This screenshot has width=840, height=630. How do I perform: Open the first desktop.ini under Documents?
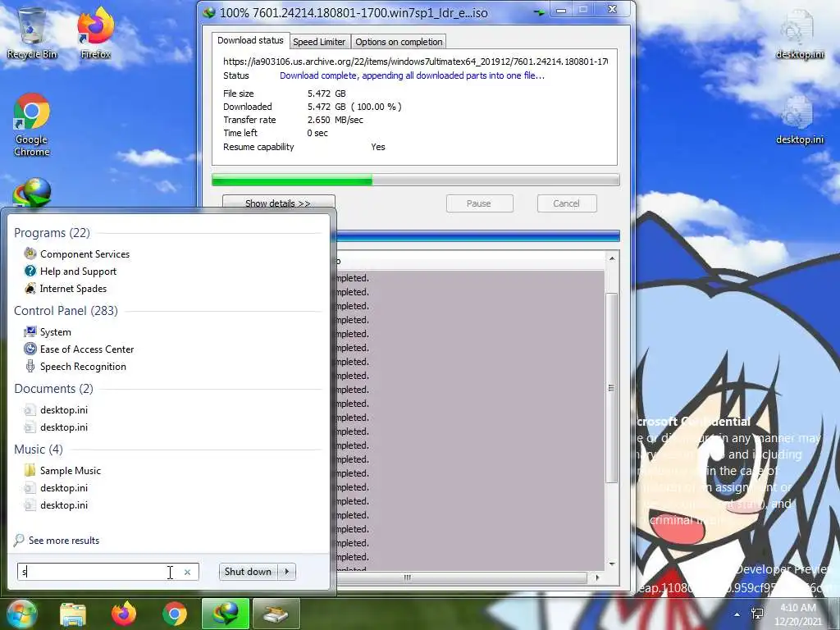click(57, 410)
